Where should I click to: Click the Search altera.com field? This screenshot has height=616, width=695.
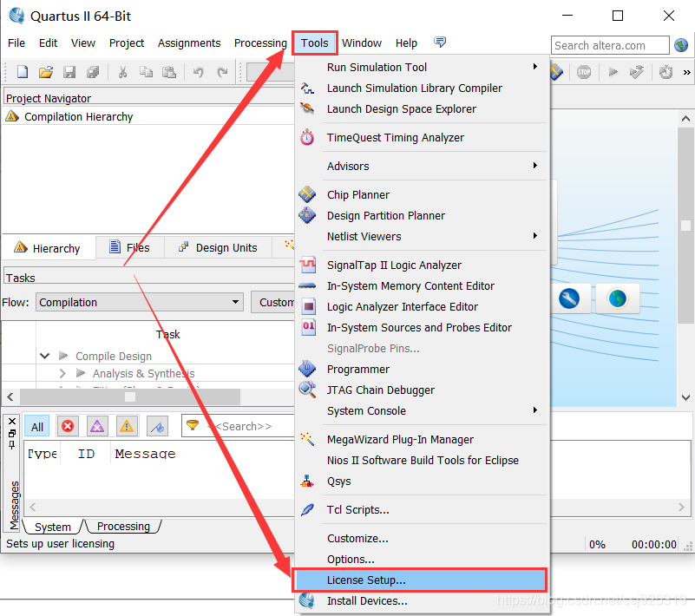(610, 45)
